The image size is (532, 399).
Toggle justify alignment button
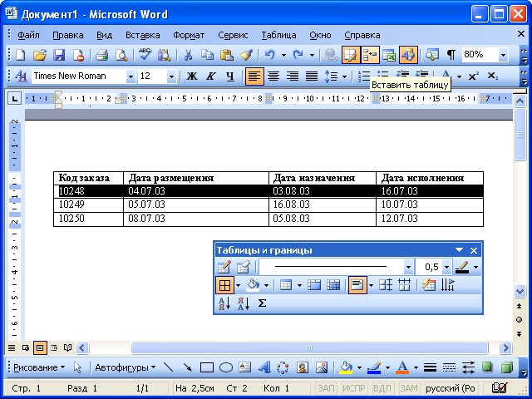point(312,76)
